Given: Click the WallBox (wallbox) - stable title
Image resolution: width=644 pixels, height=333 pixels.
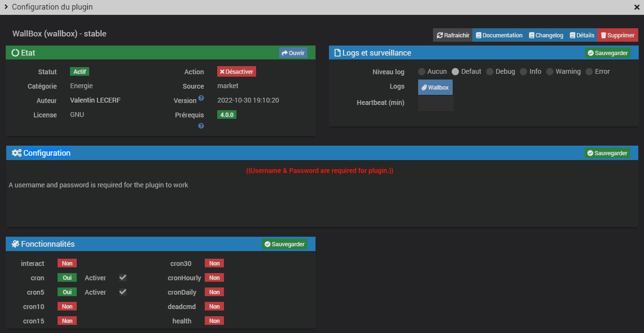Looking at the screenshot, I should [x=59, y=34].
